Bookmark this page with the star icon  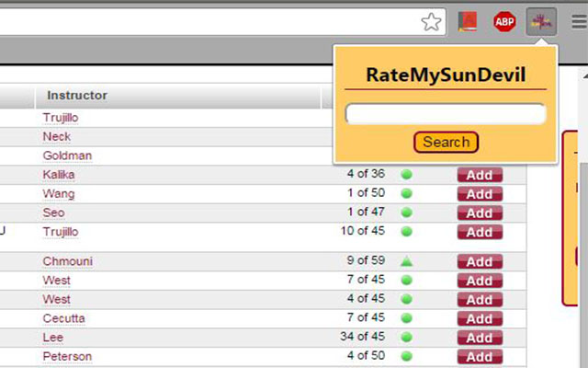point(431,22)
